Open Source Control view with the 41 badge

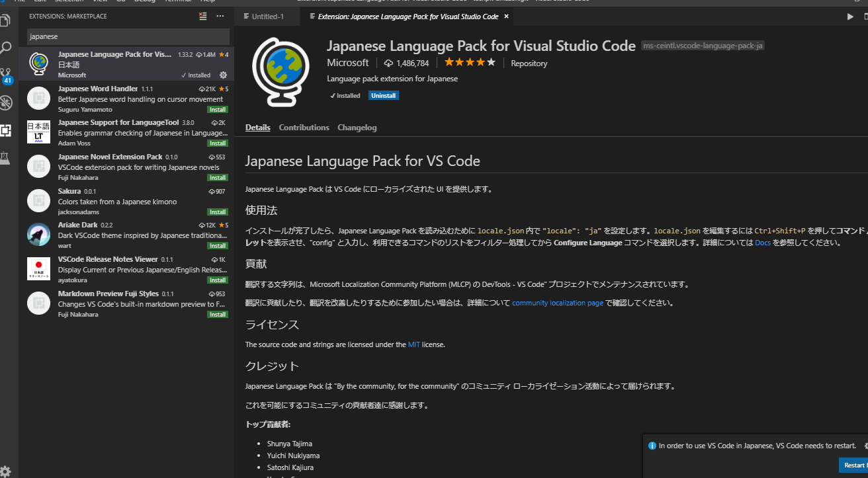tap(6, 75)
